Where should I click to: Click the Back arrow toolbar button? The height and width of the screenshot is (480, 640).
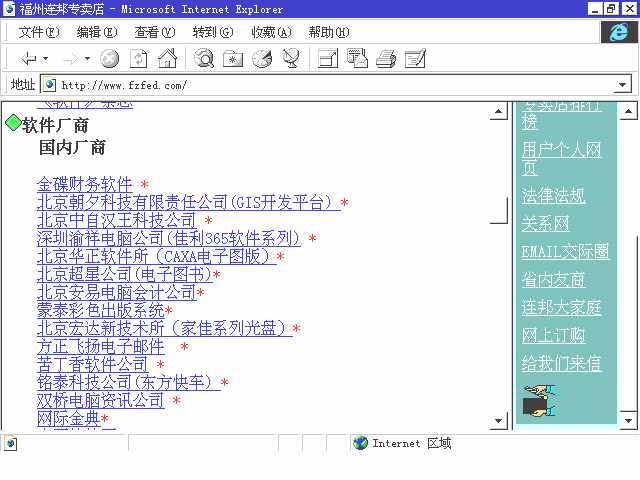click(x=28, y=59)
